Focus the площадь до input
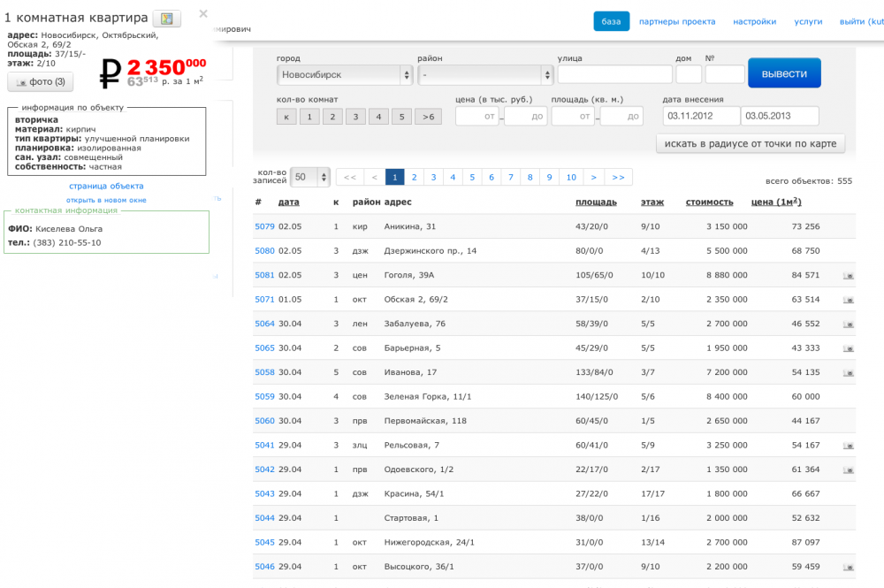This screenshot has width=884, height=588. click(621, 116)
